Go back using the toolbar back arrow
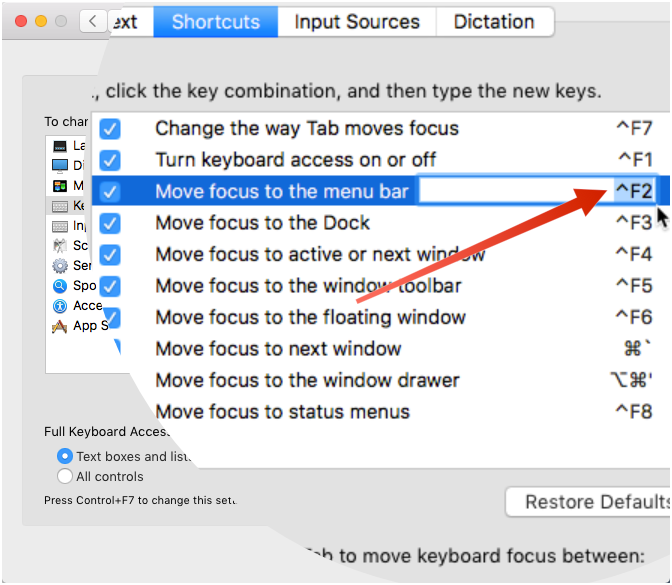The image size is (672, 585). tap(93, 21)
